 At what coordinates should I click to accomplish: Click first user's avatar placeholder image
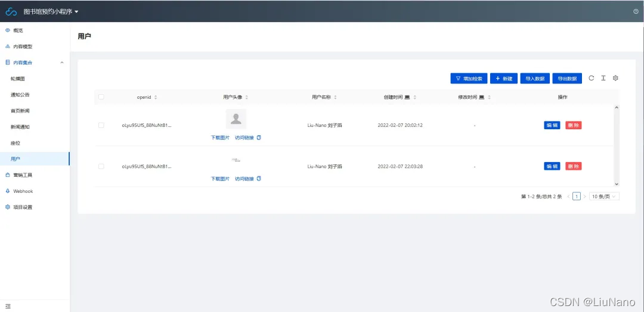click(x=236, y=119)
